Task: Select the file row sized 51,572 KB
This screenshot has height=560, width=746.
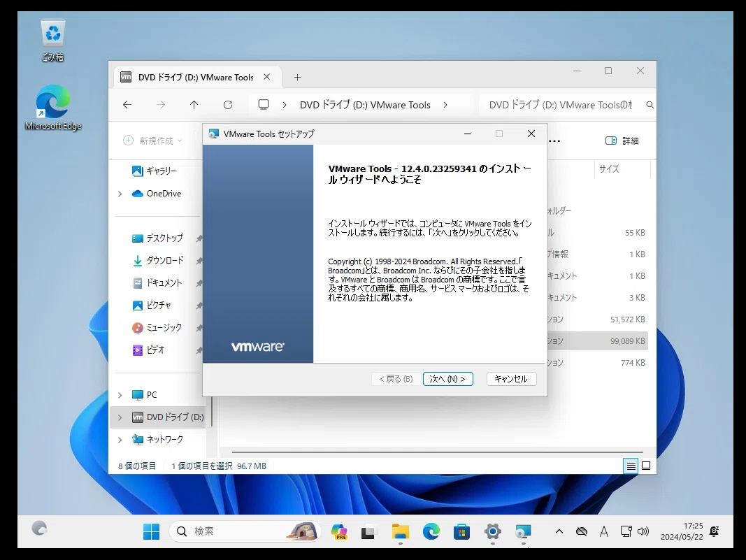Action: [x=598, y=320]
